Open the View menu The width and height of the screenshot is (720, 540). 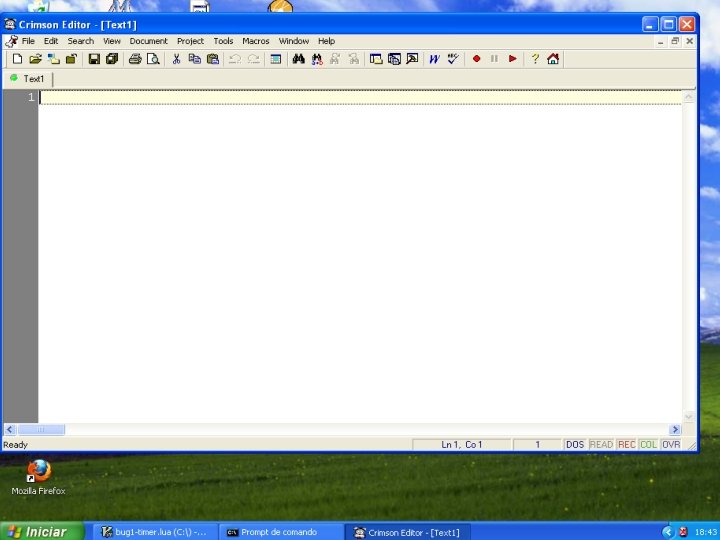[112, 41]
